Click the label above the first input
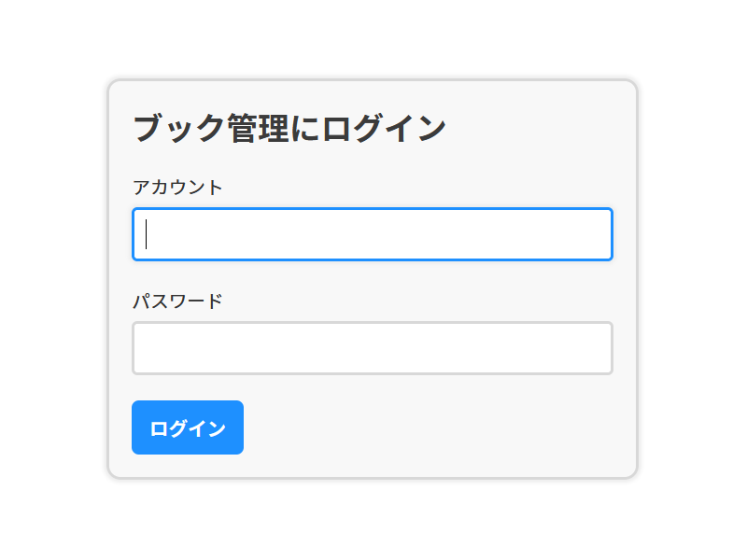Screen dimensions: 747x560 [x=177, y=188]
